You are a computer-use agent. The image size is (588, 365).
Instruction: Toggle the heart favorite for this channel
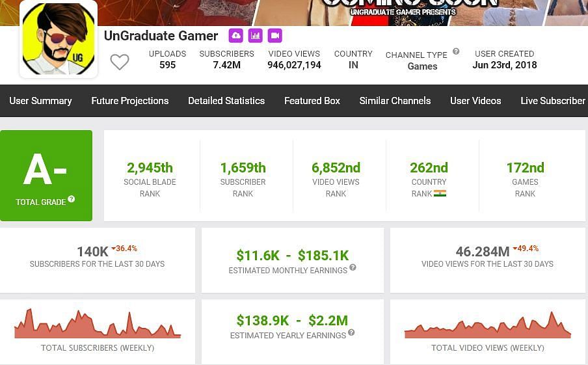(x=119, y=62)
